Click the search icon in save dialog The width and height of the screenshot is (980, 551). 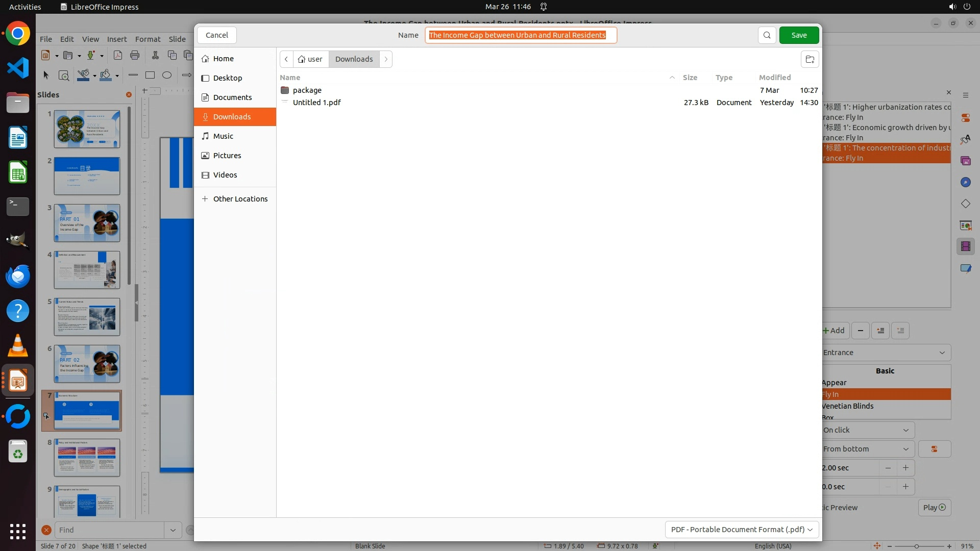[767, 35]
